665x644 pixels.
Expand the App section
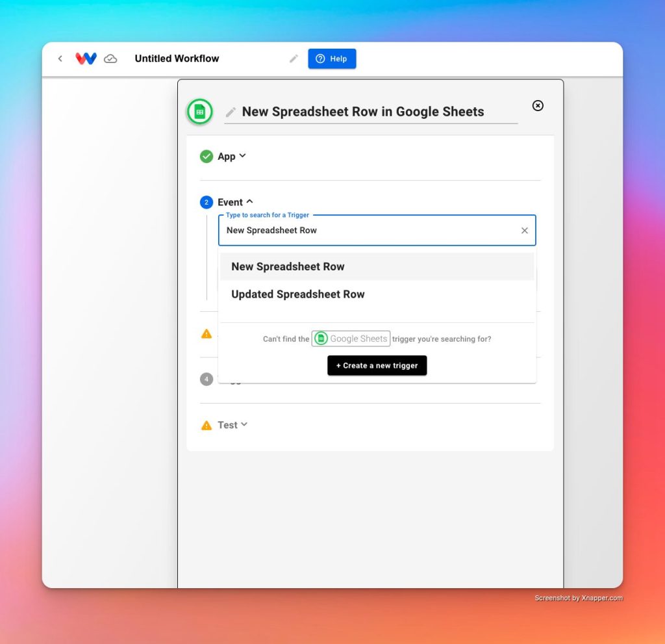(x=232, y=156)
